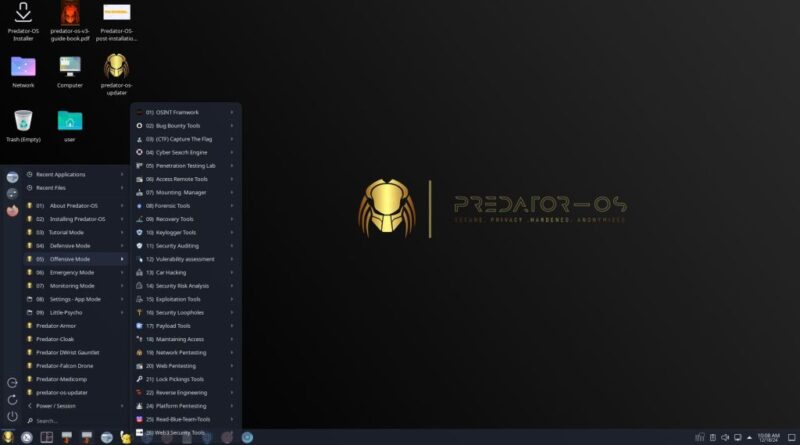
Task: Expand 04) Cyber Search Engine
Action: 186,152
